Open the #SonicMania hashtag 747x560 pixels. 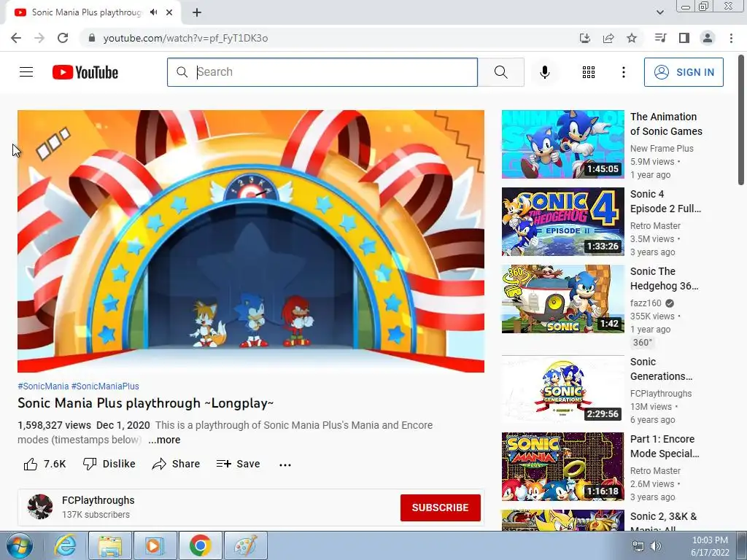pyautogui.click(x=43, y=386)
